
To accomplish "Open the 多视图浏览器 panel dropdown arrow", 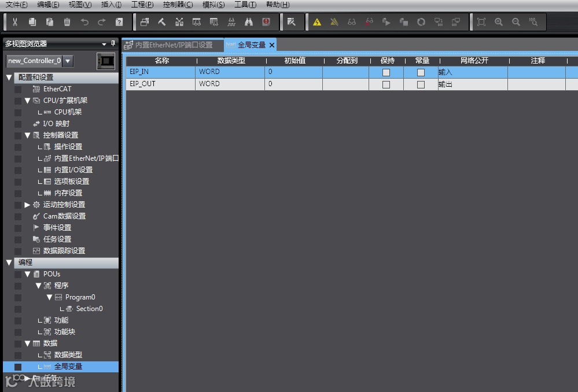I will (x=104, y=44).
